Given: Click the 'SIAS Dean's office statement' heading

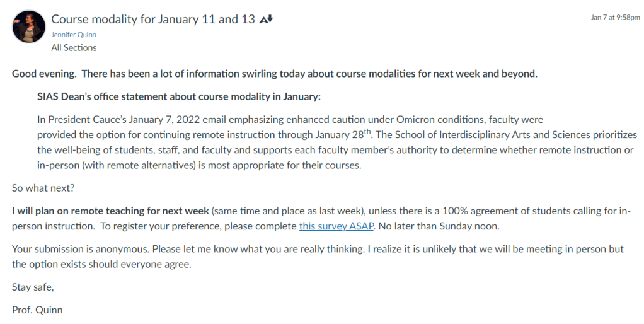Looking at the screenshot, I should pos(178,96).
